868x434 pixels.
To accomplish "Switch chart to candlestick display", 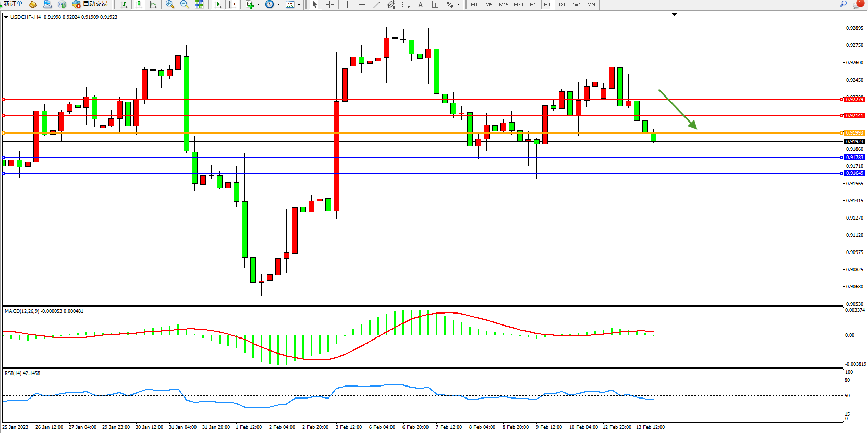I will pos(138,4).
